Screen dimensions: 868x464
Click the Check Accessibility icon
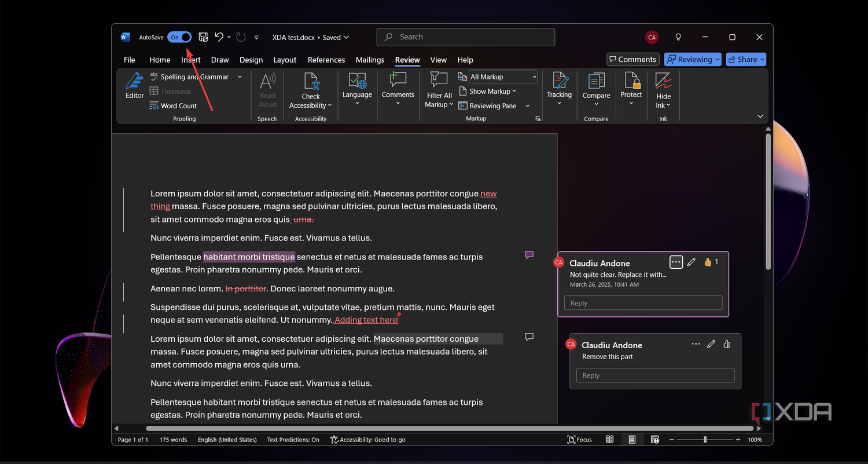(x=311, y=82)
